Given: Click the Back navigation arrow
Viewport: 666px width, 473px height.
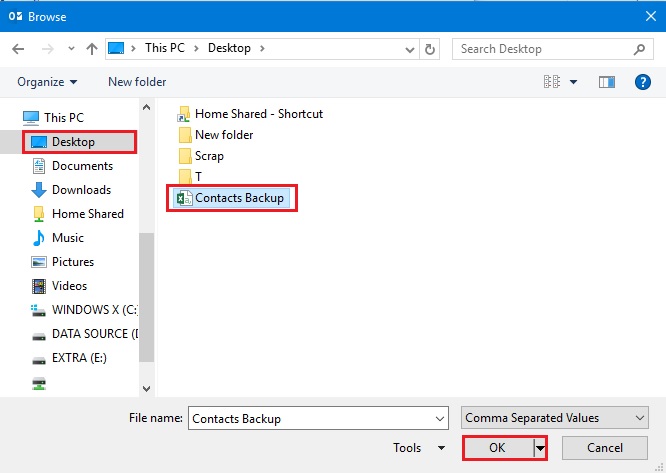Looking at the screenshot, I should coord(20,49).
